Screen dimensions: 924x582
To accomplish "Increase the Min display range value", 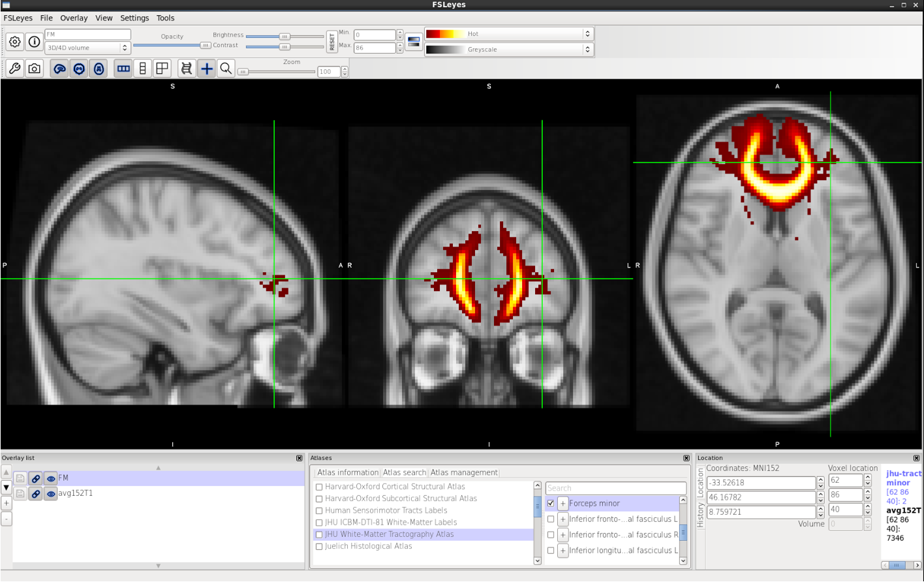I will click(x=400, y=32).
